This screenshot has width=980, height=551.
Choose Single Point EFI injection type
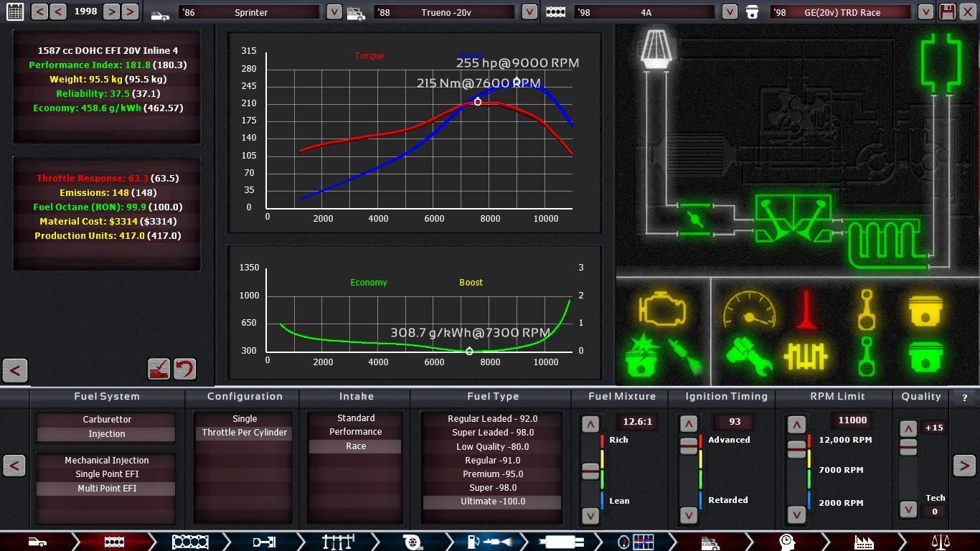[107, 474]
